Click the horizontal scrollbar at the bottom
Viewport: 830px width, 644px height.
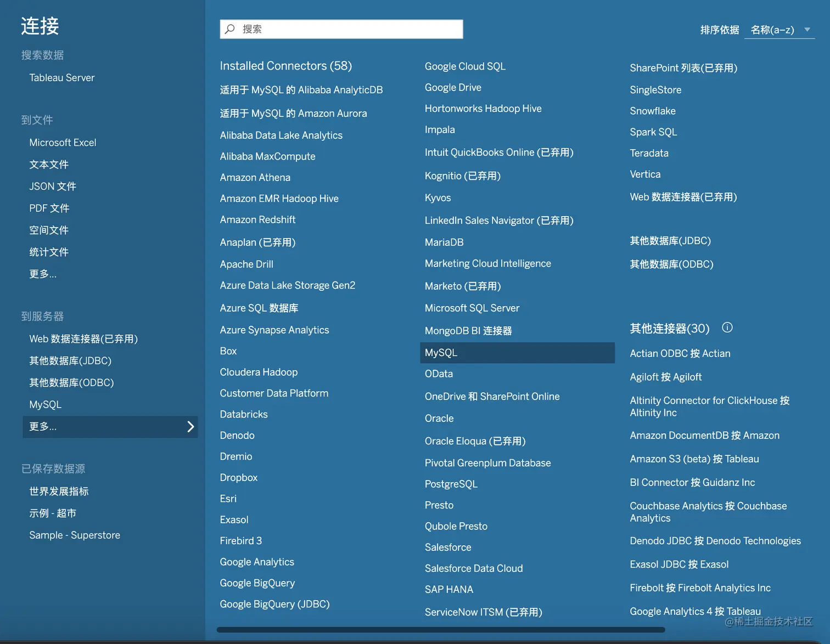[x=441, y=630]
